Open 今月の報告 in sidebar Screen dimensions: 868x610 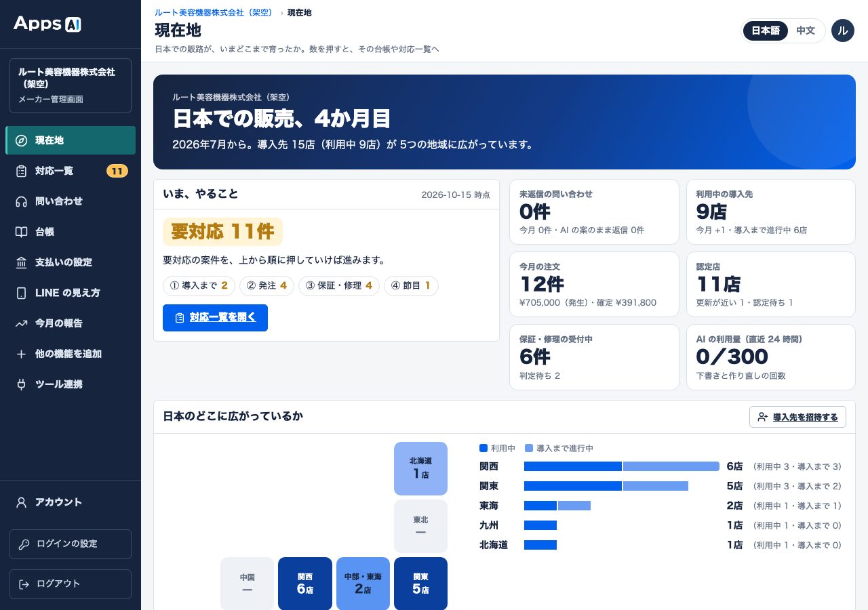(71, 323)
